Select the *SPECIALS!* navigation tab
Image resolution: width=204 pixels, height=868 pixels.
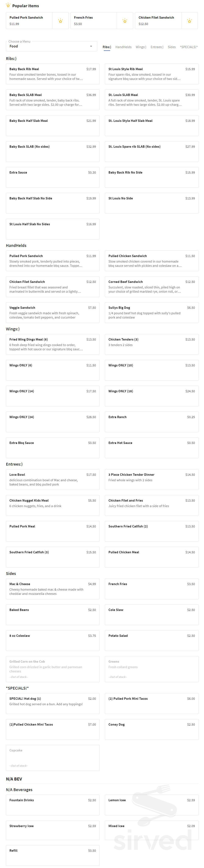189,47
